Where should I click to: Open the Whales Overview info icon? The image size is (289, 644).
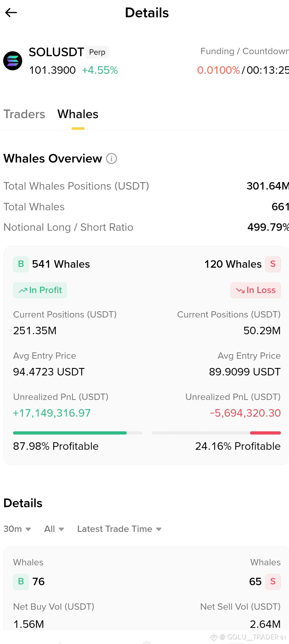(x=112, y=158)
